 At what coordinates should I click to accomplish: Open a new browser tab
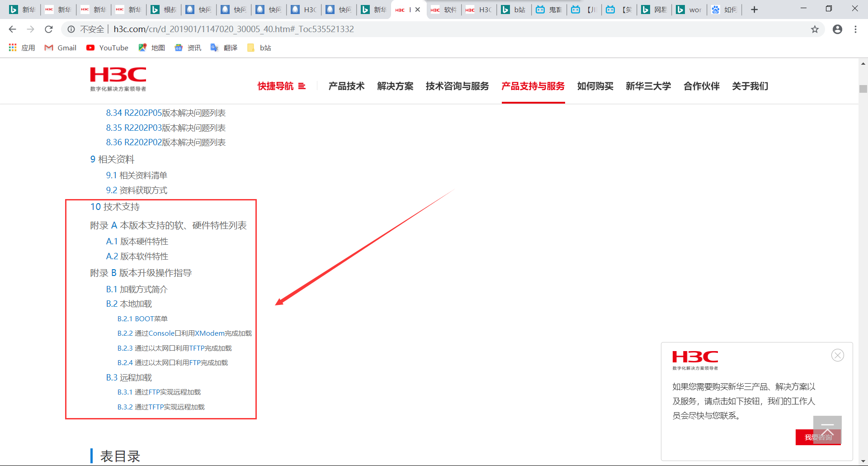[754, 10]
